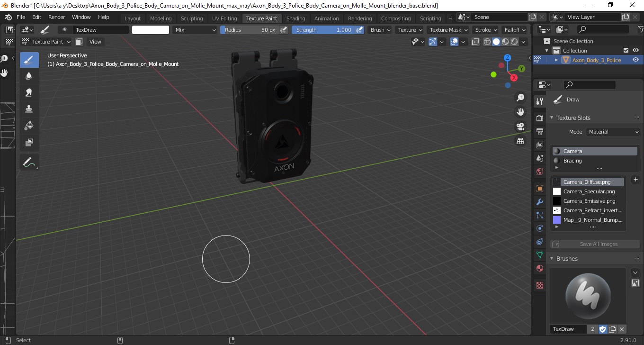Screen dimensions: 644x345
Task: Select the Camera material slot
Action: [x=594, y=151]
